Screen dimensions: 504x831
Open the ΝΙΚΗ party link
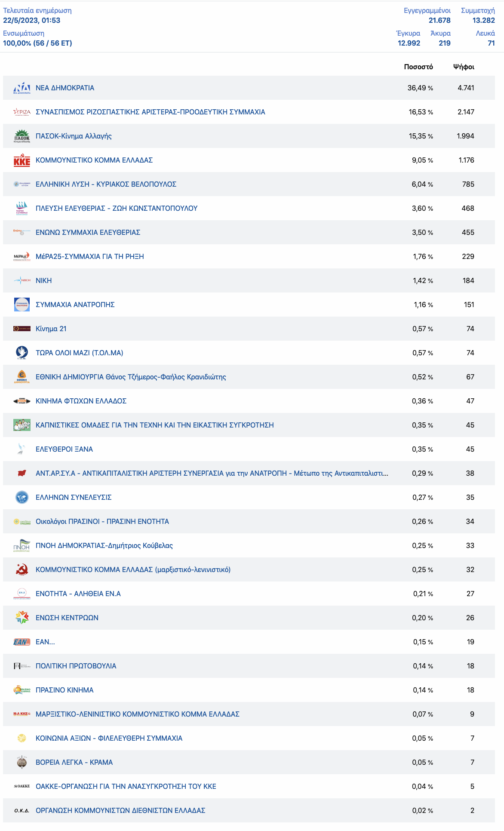[43, 280]
